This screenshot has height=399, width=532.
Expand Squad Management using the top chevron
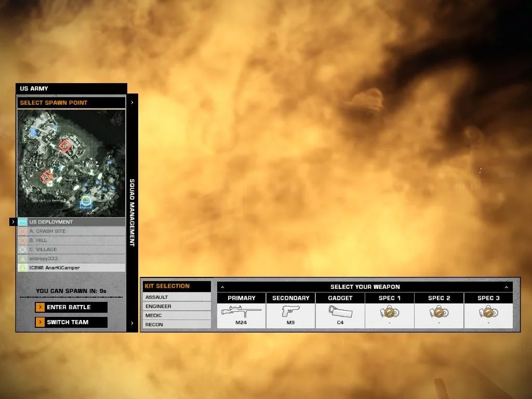click(x=132, y=102)
